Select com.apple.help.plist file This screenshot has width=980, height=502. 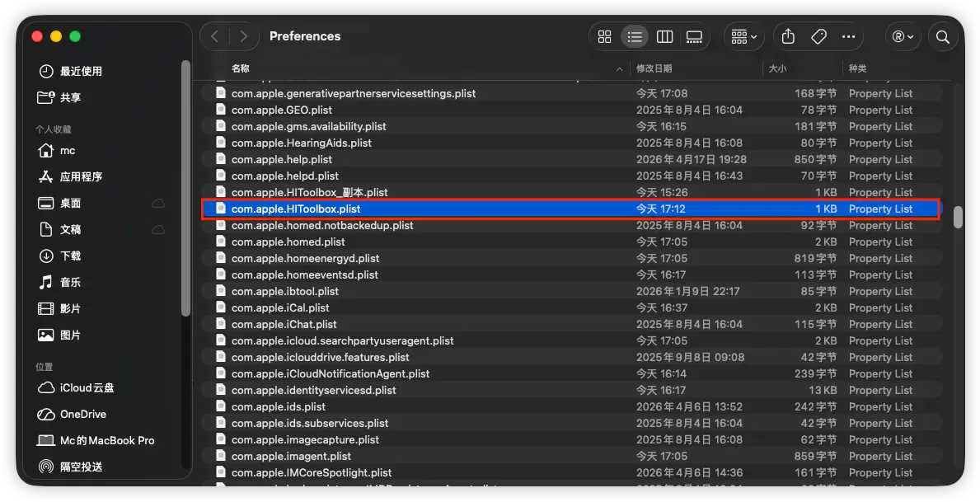571,159
